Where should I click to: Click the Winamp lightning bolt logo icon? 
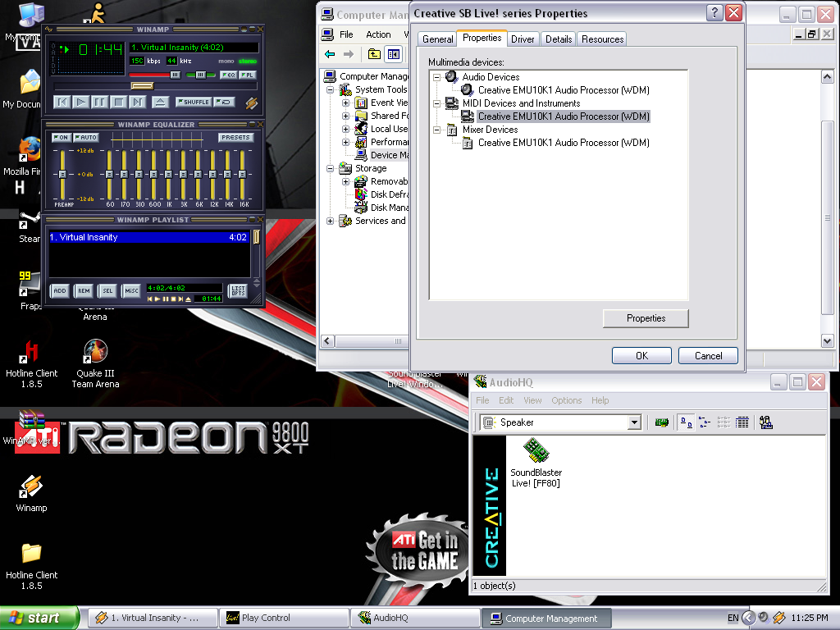[x=252, y=103]
